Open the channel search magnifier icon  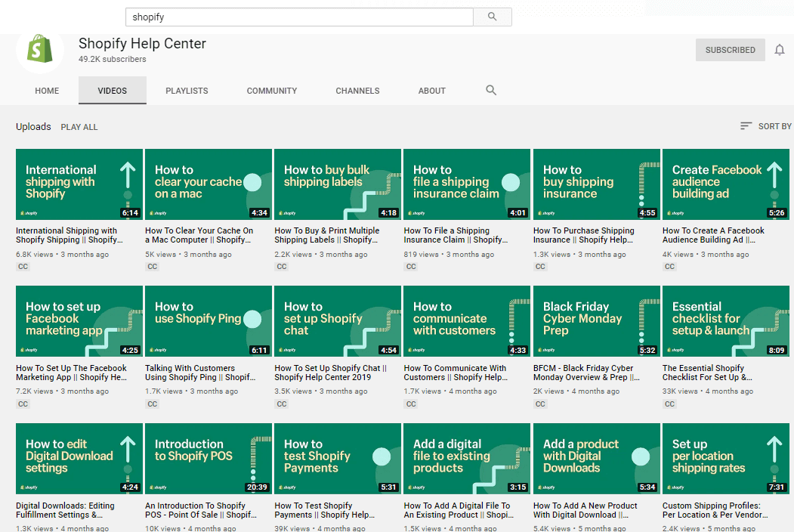pos(491,90)
